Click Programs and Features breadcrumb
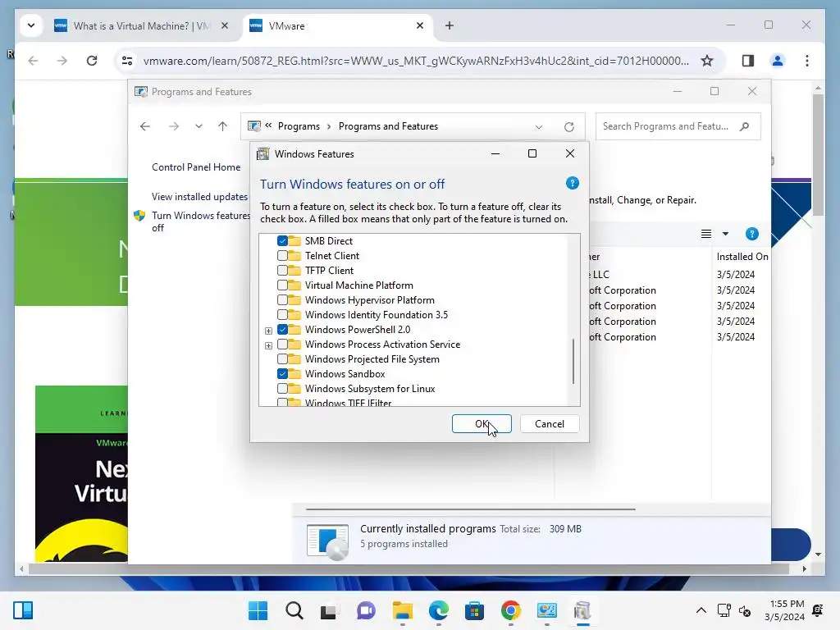Image resolution: width=840 pixels, height=630 pixels. point(388,126)
